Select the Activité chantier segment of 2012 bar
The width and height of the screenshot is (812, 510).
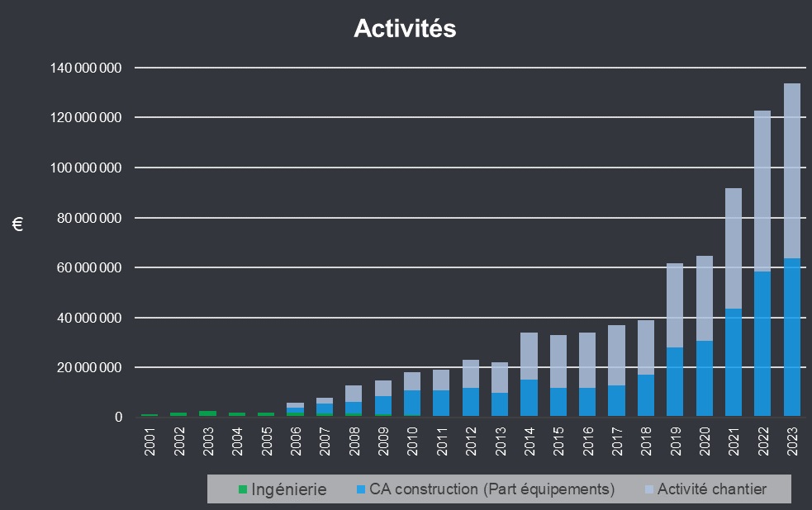point(471,374)
